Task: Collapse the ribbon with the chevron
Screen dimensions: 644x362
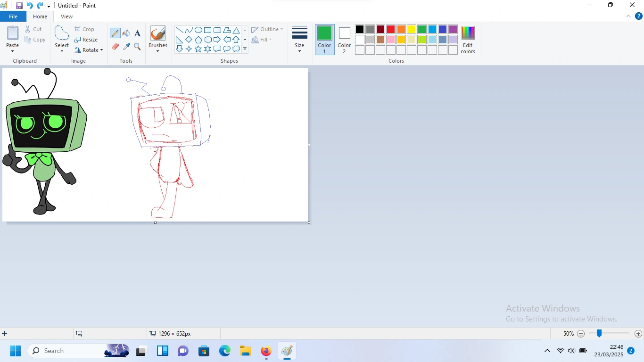Action: pos(628,16)
